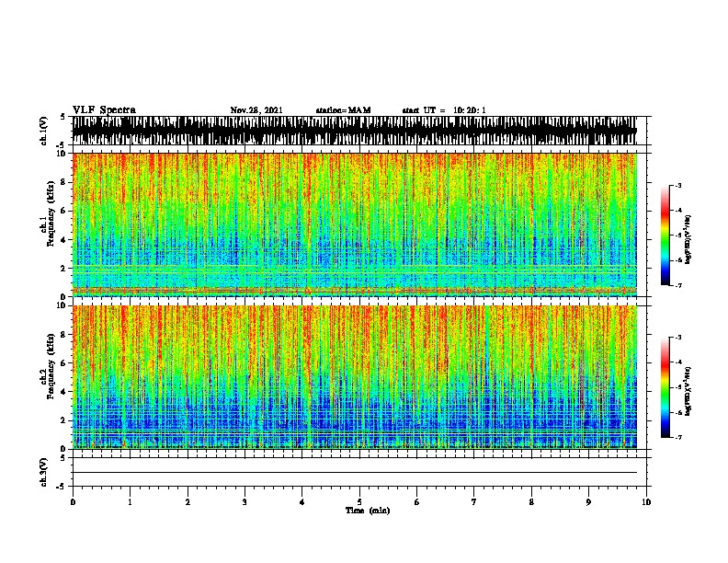Viewport: 728px width, 563px height.
Task: Click the "ch.3(V)" axis label
Action: [44, 472]
